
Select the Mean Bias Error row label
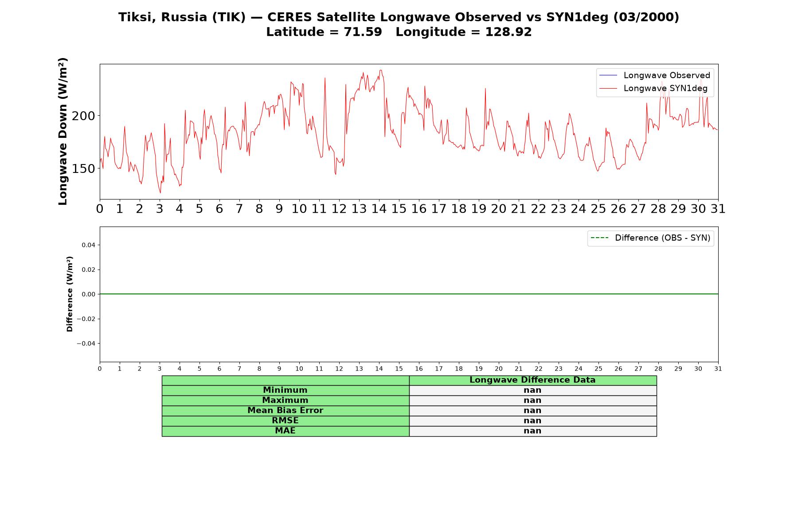coord(285,411)
